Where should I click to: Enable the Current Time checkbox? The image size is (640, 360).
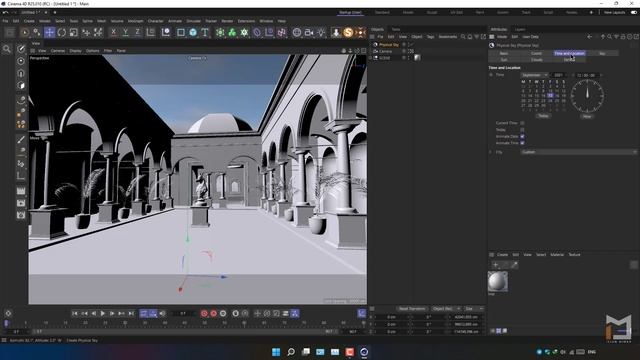(x=522, y=123)
